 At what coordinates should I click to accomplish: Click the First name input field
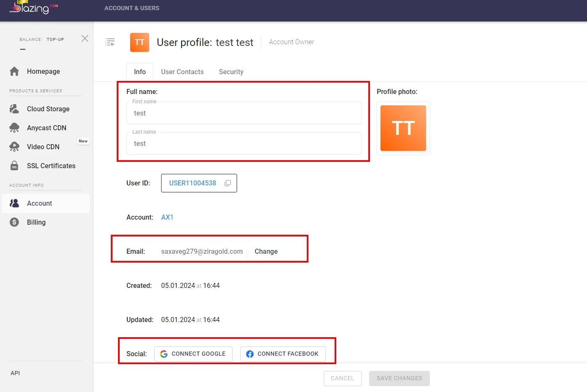coord(244,113)
